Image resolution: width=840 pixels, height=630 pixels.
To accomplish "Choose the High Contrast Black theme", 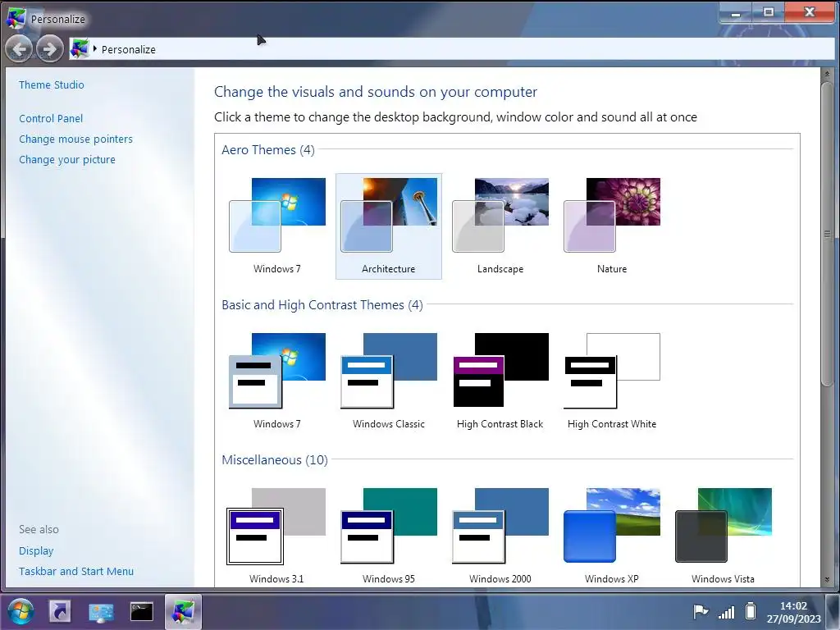I will pyautogui.click(x=500, y=381).
